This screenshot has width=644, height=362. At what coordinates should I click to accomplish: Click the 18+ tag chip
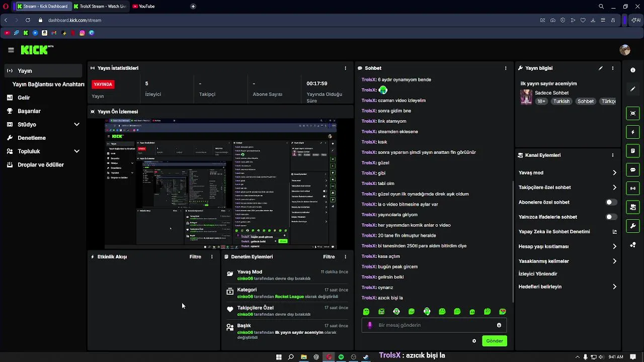coord(541,101)
